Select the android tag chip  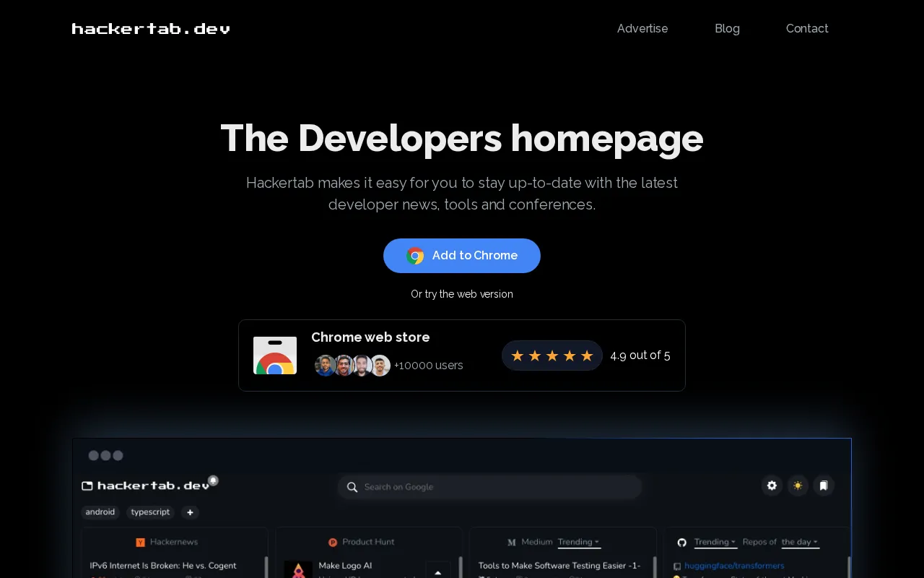pos(100,512)
